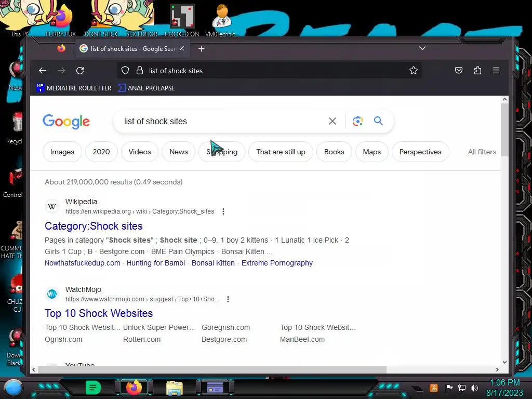Open HOOKED ON desktop icon
This screenshot has width=532, height=399.
182,20
